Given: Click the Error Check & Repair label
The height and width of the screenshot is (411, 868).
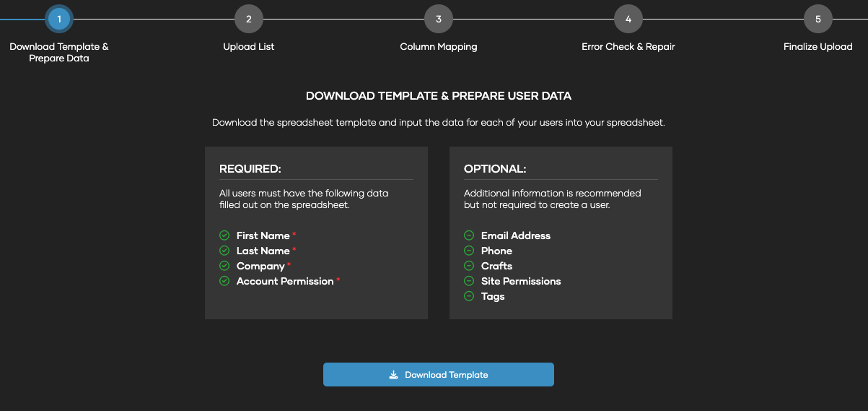Looking at the screenshot, I should tap(628, 47).
